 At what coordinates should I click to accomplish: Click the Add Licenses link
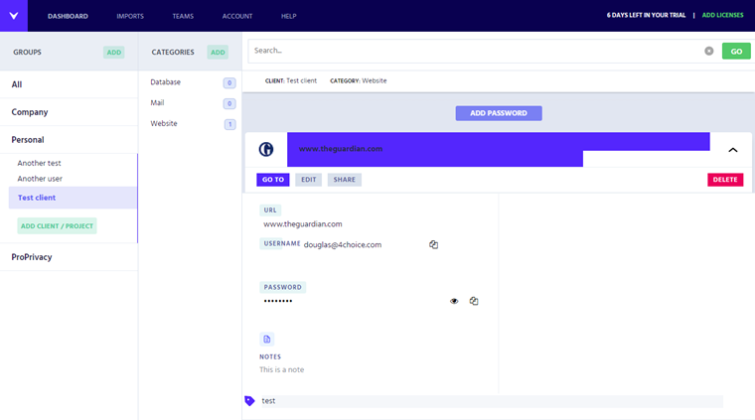pos(723,15)
